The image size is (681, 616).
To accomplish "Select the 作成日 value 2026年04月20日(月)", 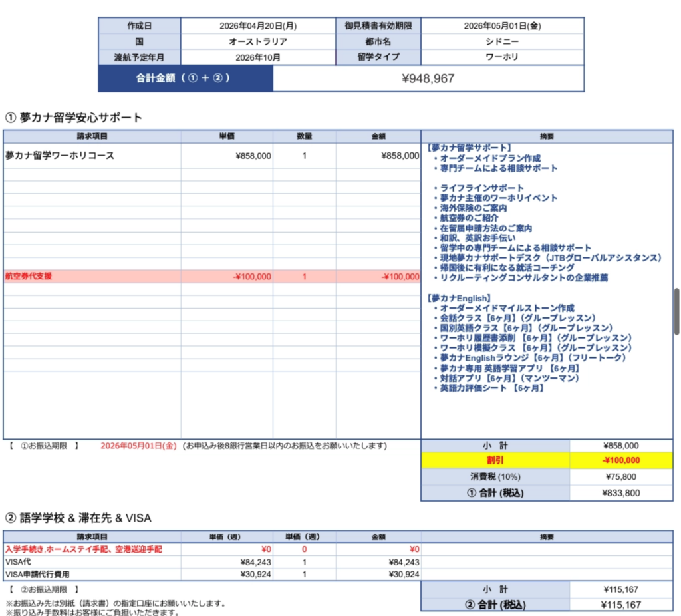I will click(x=258, y=26).
